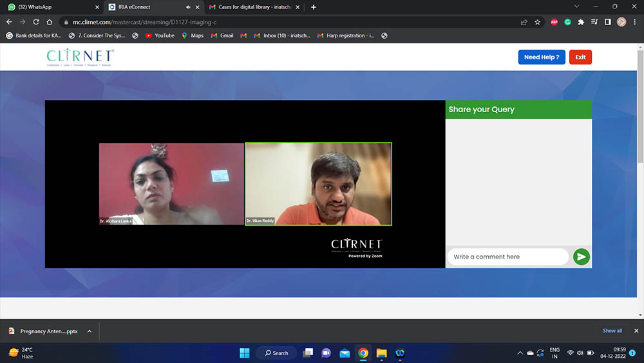
Task: Open taskbar Search box
Action: (x=276, y=353)
